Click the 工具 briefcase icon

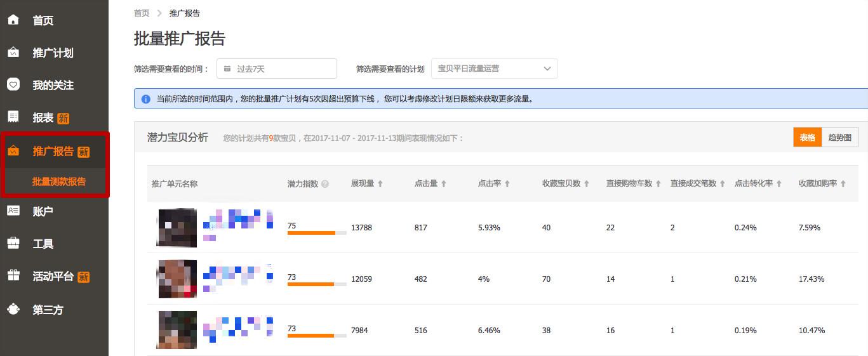click(x=13, y=243)
